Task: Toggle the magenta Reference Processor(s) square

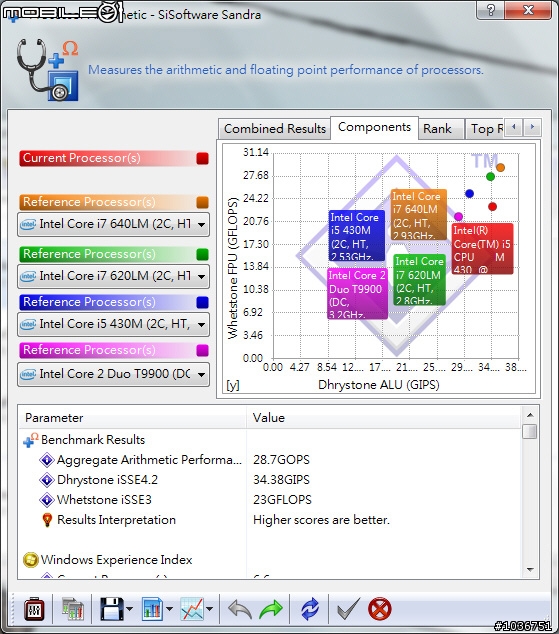Action: coord(203,350)
